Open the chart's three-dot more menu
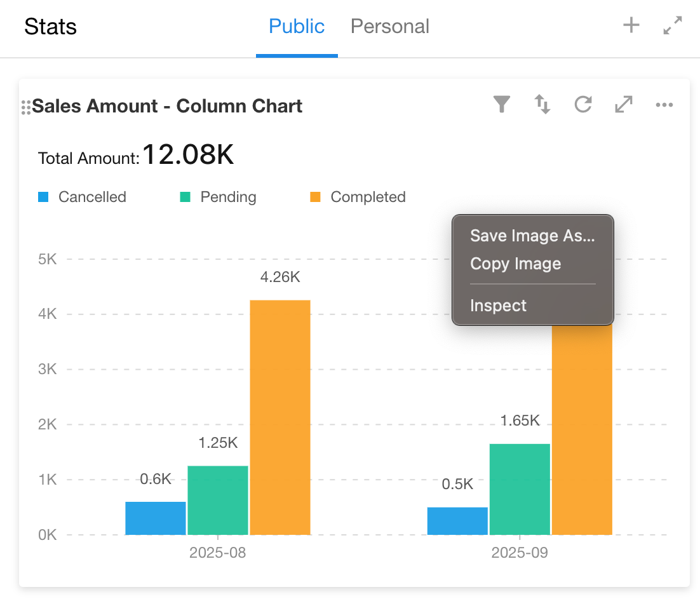 (x=664, y=105)
